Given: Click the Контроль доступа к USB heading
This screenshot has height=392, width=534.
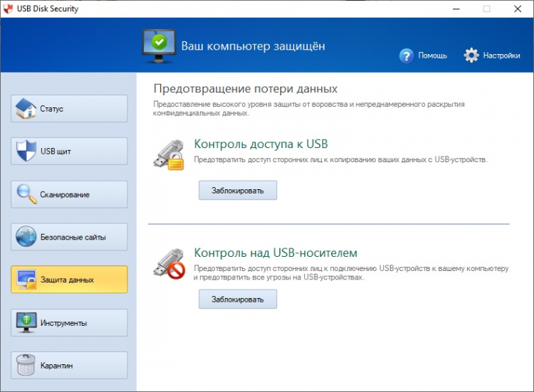Looking at the screenshot, I should coord(261,144).
